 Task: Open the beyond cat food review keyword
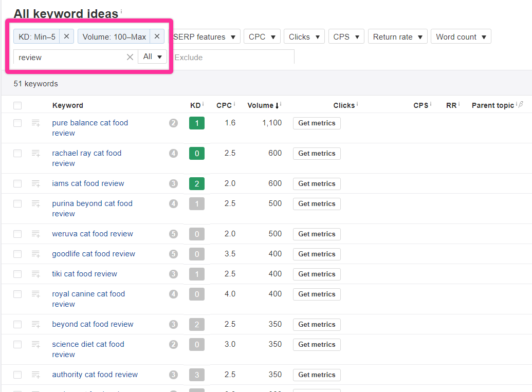pos(93,324)
